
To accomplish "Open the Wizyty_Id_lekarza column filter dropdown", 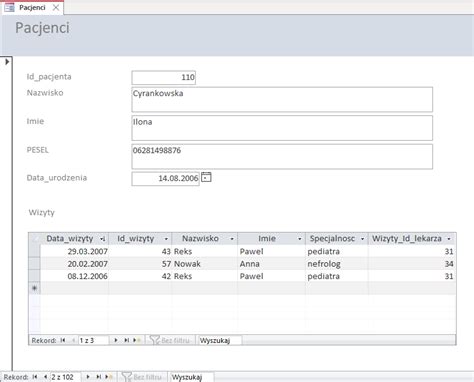I will point(449,239).
